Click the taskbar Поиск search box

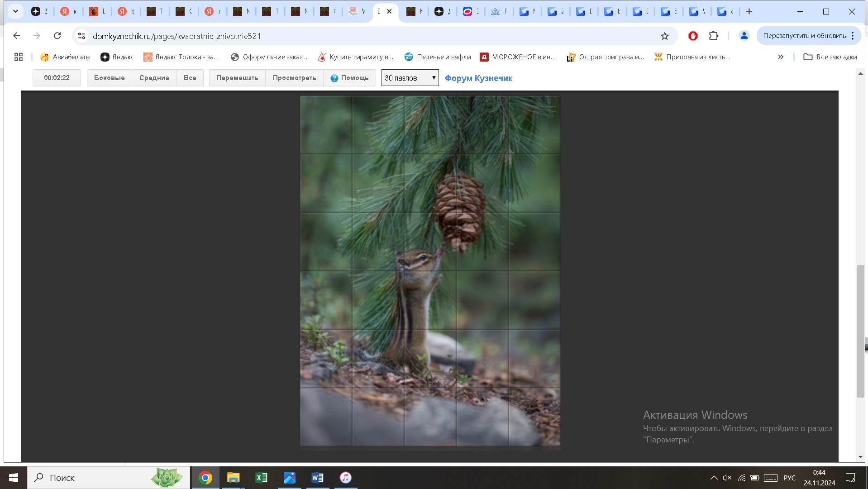109,478
